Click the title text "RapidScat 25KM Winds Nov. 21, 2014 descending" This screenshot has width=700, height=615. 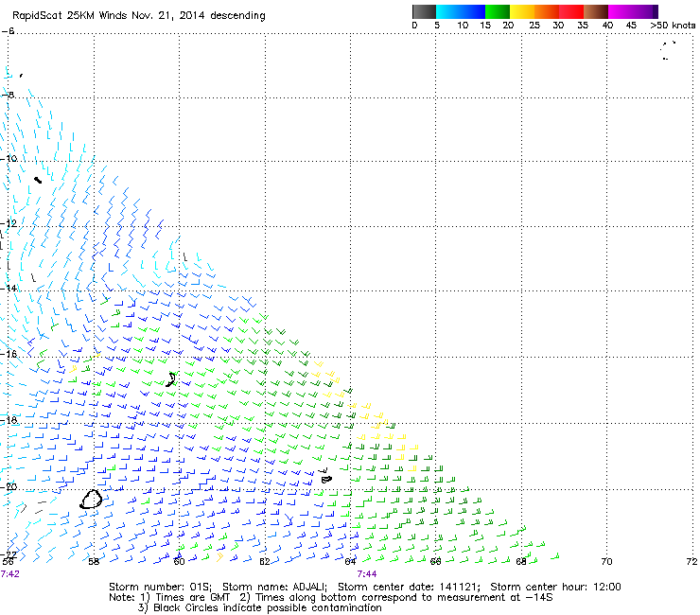pos(139,16)
